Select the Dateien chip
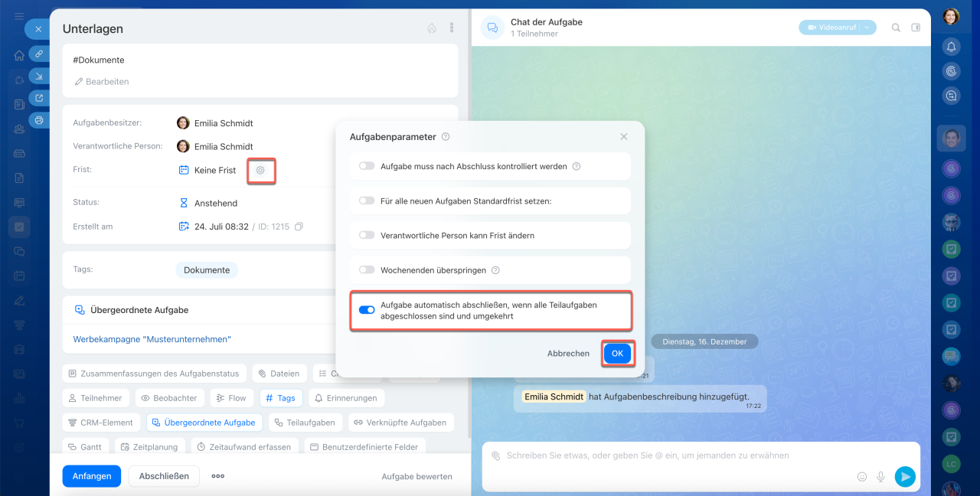Viewport: 980px width, 496px height. click(279, 374)
